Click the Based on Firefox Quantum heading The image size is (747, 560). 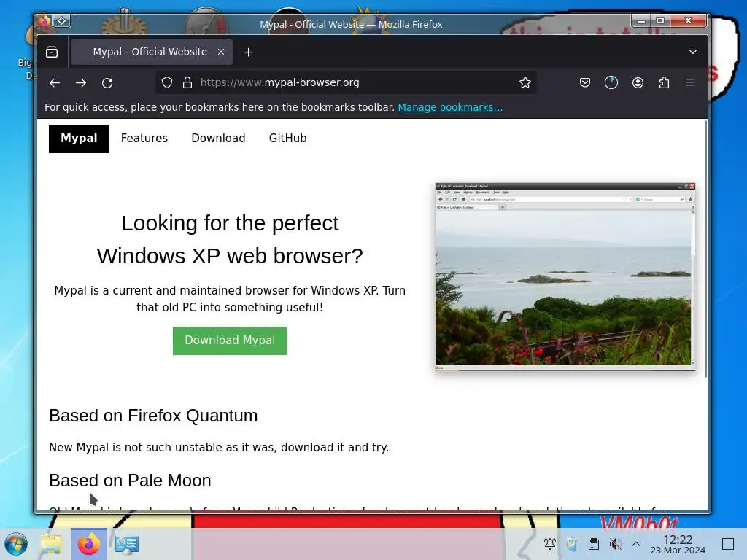point(153,416)
